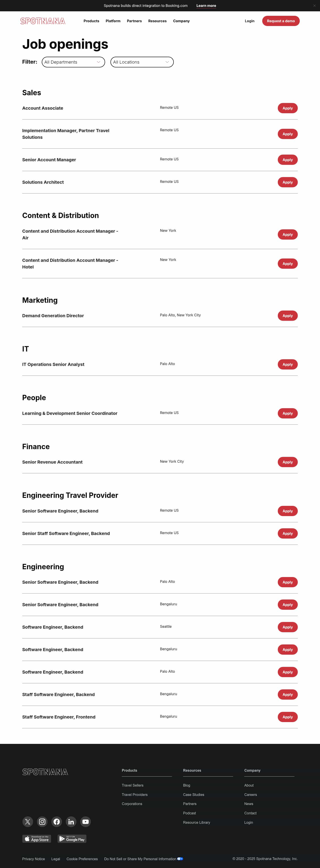Expand the All Departments filter dropdown
Screen dimensions: 320x868
click(73, 62)
